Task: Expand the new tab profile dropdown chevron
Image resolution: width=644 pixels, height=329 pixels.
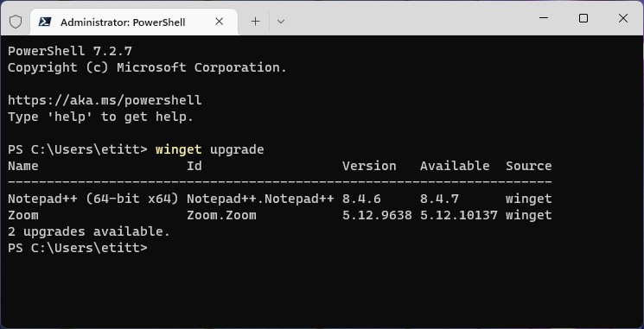Action: point(281,22)
